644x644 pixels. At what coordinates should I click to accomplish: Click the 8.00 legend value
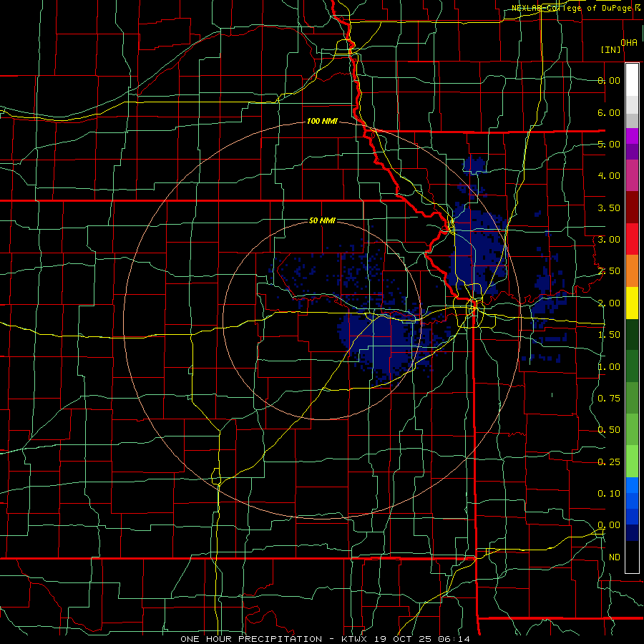[x=609, y=80]
